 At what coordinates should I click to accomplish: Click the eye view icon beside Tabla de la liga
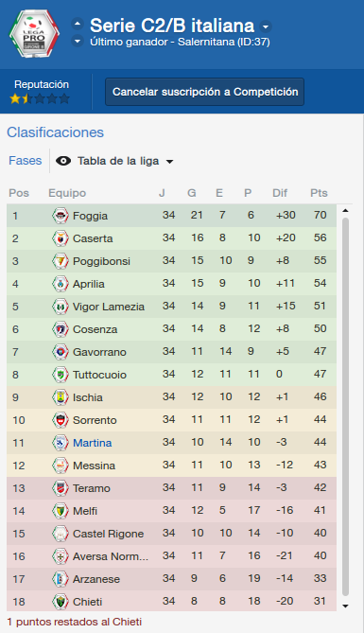tap(63, 161)
